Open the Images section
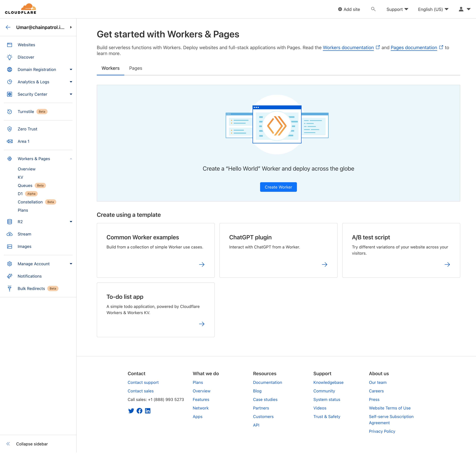This screenshot has width=476, height=471. 24,246
